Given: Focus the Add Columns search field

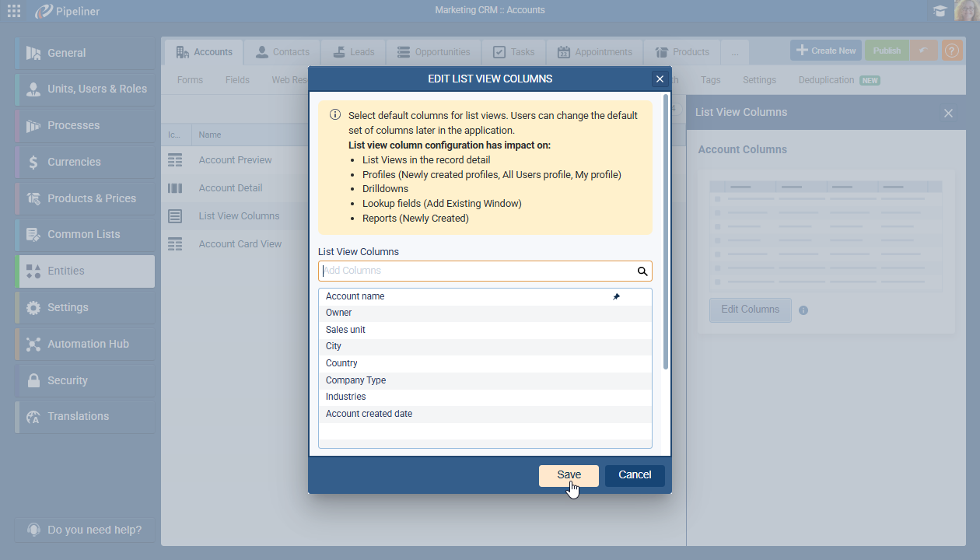Looking at the screenshot, I should 474,271.
